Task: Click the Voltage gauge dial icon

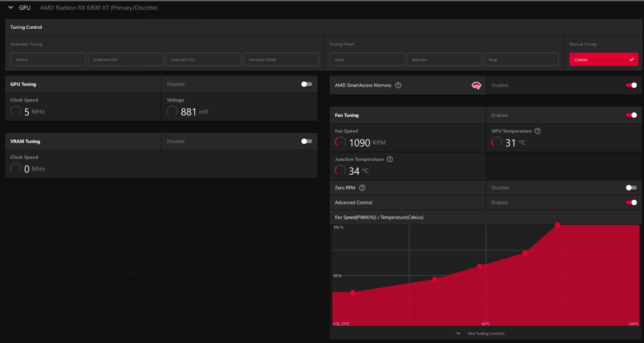Action: tap(172, 111)
